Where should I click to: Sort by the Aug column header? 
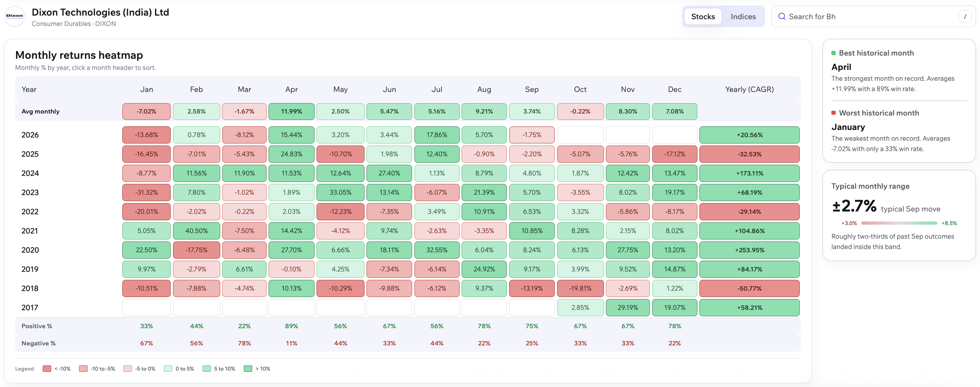(484, 89)
